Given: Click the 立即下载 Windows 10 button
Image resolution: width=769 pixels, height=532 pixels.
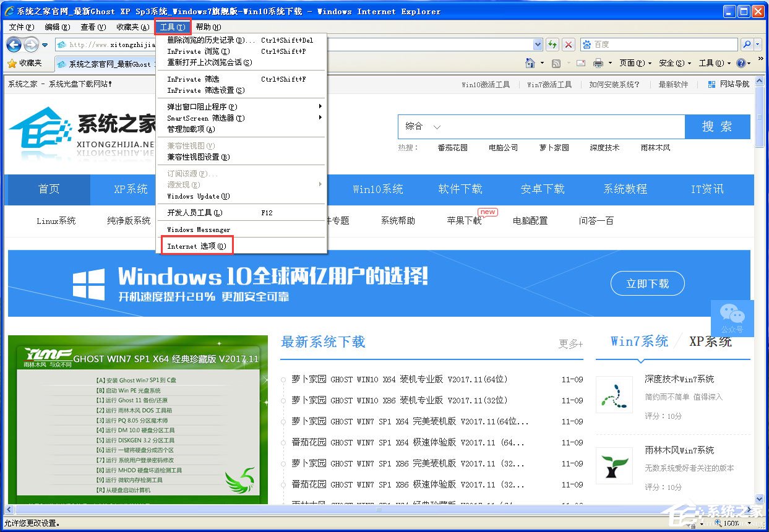Looking at the screenshot, I should point(647,283).
